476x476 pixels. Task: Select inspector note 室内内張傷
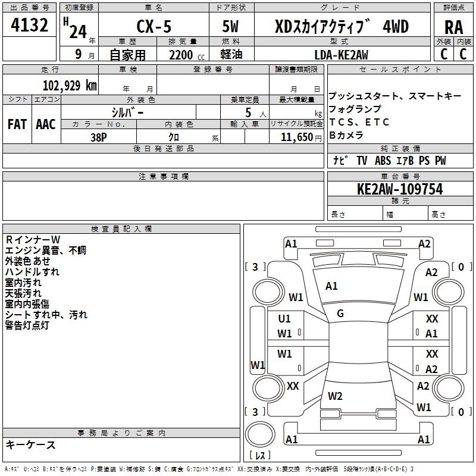point(27,304)
